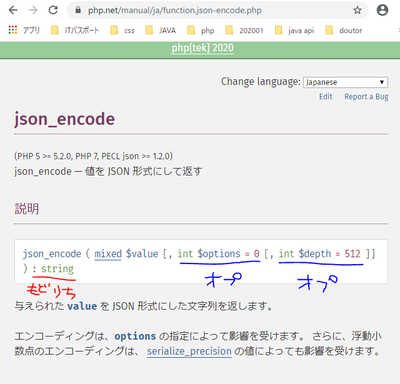Go back with the browser back arrow
Screen dimensions: 400x384
(13, 10)
